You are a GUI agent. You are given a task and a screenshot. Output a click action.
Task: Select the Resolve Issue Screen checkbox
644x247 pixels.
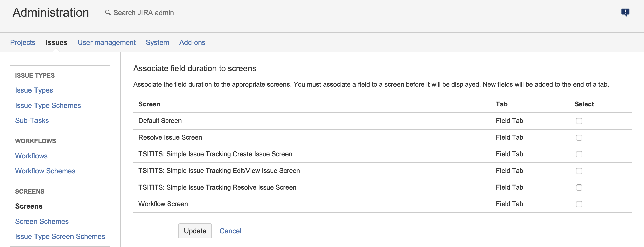(579, 138)
